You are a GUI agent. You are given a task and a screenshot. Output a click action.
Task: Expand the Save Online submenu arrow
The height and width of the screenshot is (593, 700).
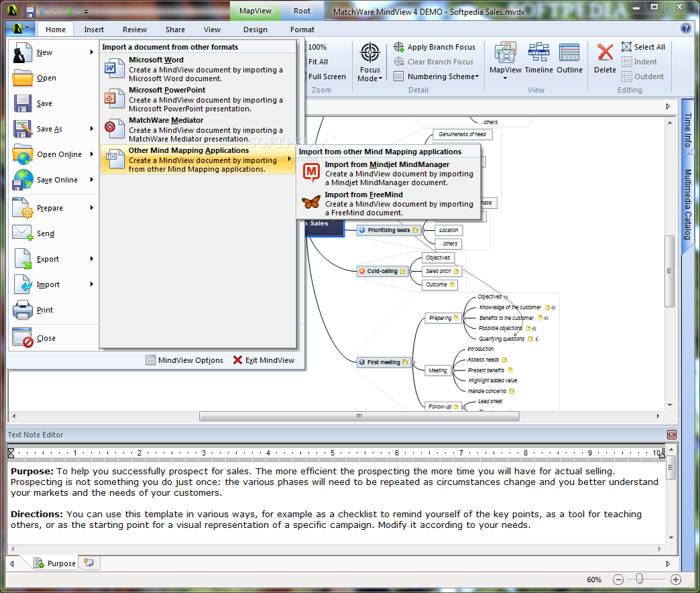click(91, 180)
